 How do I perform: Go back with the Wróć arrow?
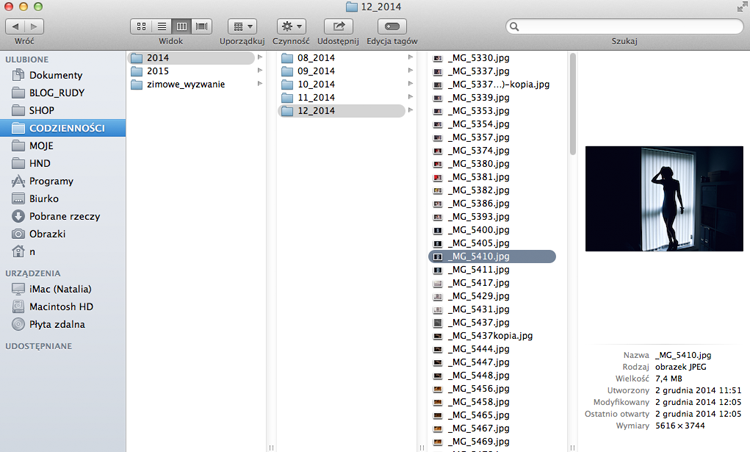pos(15,26)
